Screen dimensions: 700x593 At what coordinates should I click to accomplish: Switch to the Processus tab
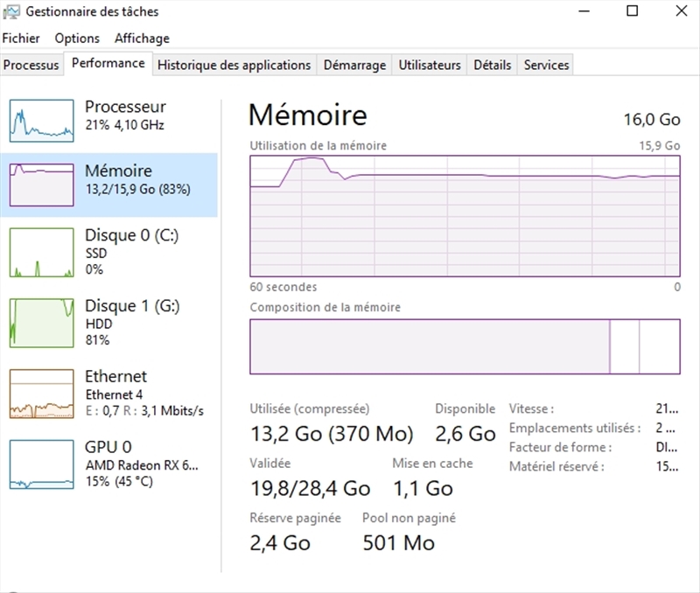click(31, 65)
